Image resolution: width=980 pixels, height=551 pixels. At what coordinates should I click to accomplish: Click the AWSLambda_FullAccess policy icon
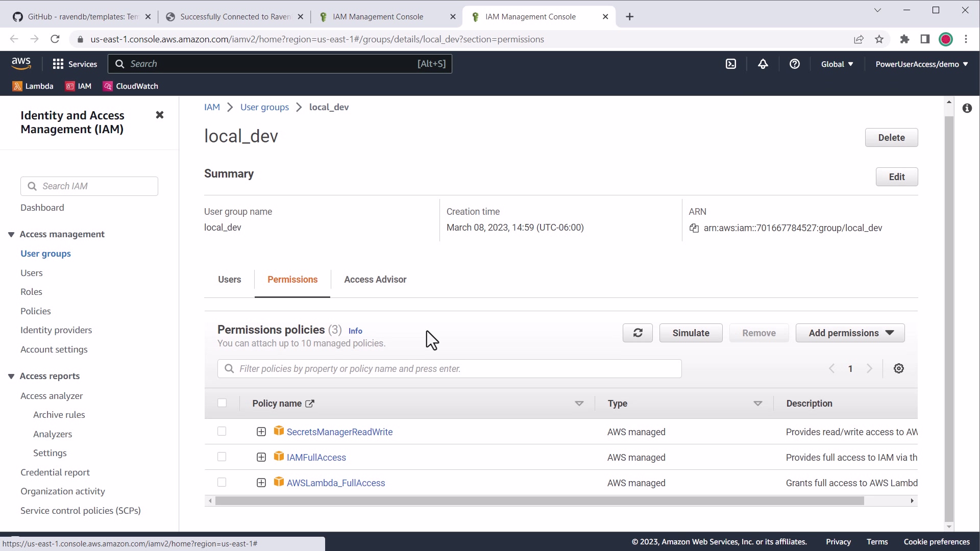pos(279,482)
